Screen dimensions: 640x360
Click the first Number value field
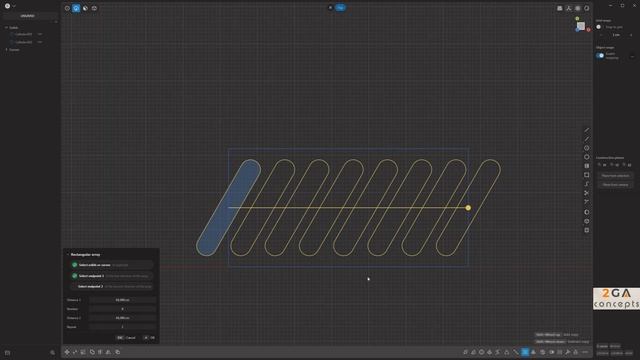[122, 309]
